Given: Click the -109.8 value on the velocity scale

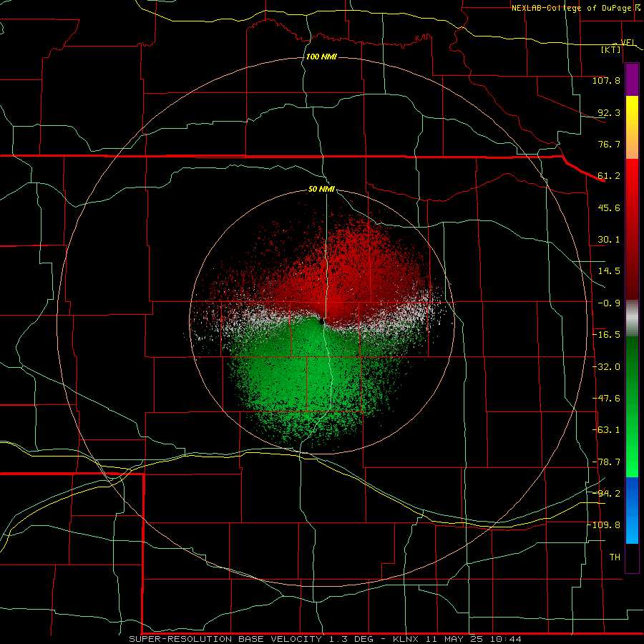Looking at the screenshot, I should click(x=604, y=525).
